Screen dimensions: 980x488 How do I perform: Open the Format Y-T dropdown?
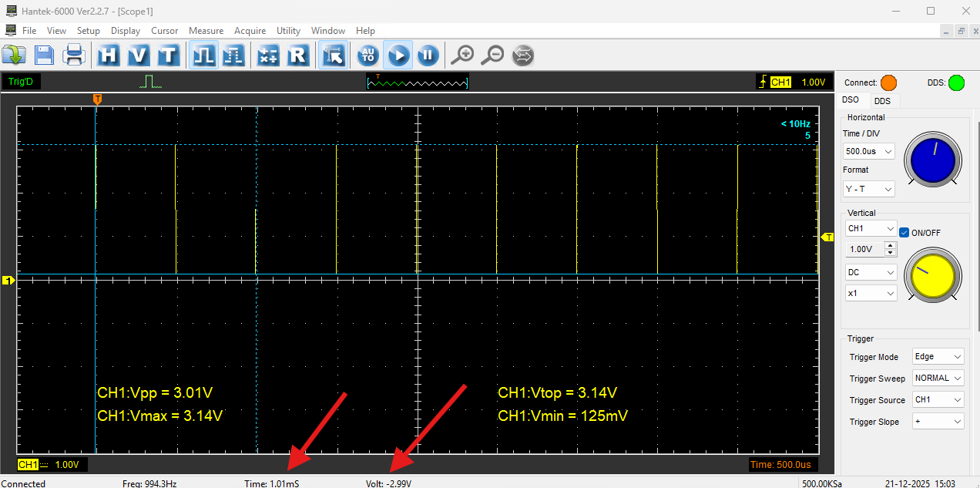(869, 189)
